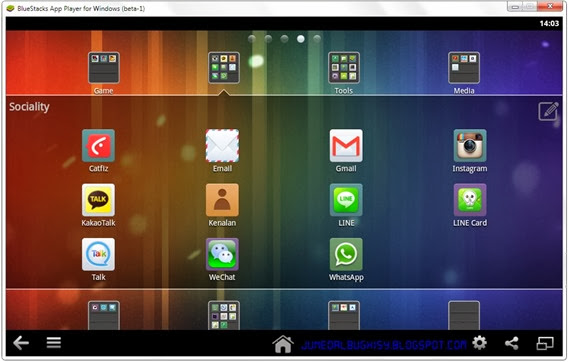The width and height of the screenshot is (569, 362).
Task: Launch the Email app
Action: [x=222, y=146]
